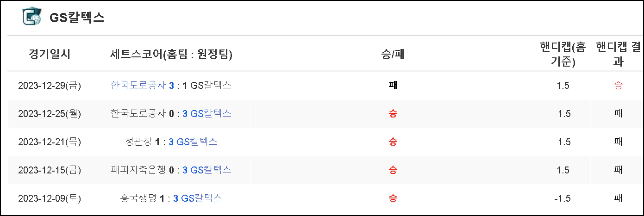Click 페퍼저축은행 team name text
Viewport: 644px width, 216px height.
point(138,170)
